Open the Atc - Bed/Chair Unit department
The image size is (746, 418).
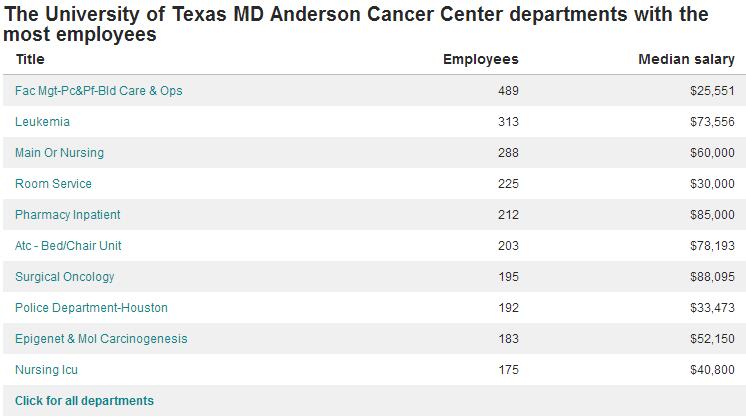pyautogui.click(x=68, y=246)
